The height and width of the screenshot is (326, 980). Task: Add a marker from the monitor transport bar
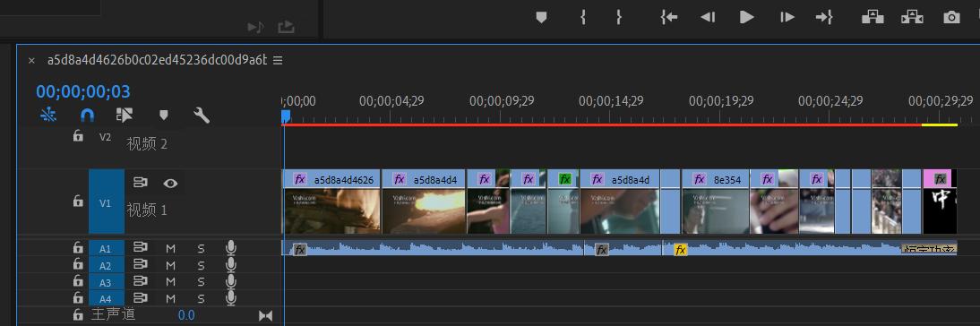click(x=541, y=18)
